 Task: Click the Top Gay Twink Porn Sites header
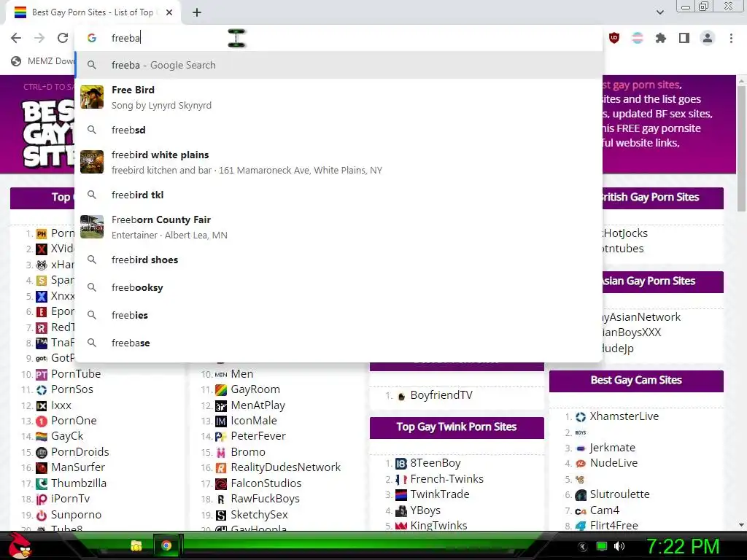point(457,427)
